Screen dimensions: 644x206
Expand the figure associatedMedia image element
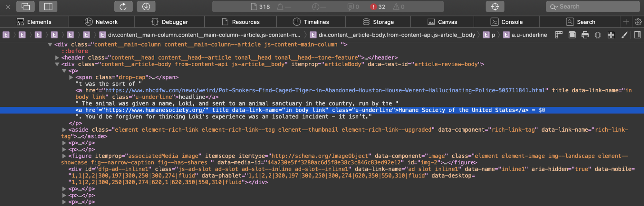point(64,156)
